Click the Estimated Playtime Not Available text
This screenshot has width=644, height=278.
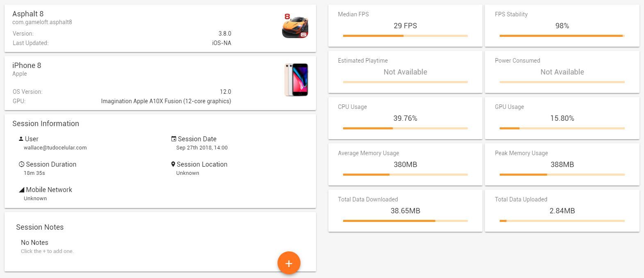tap(405, 72)
